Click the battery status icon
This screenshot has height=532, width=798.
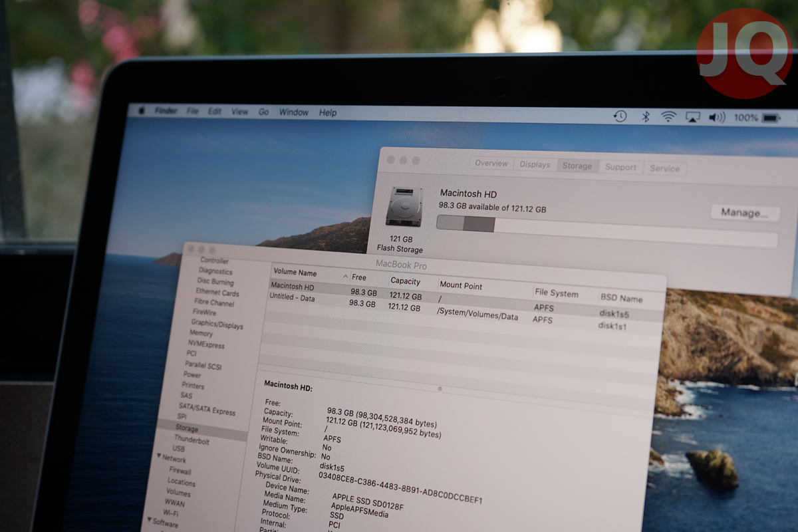pos(771,118)
